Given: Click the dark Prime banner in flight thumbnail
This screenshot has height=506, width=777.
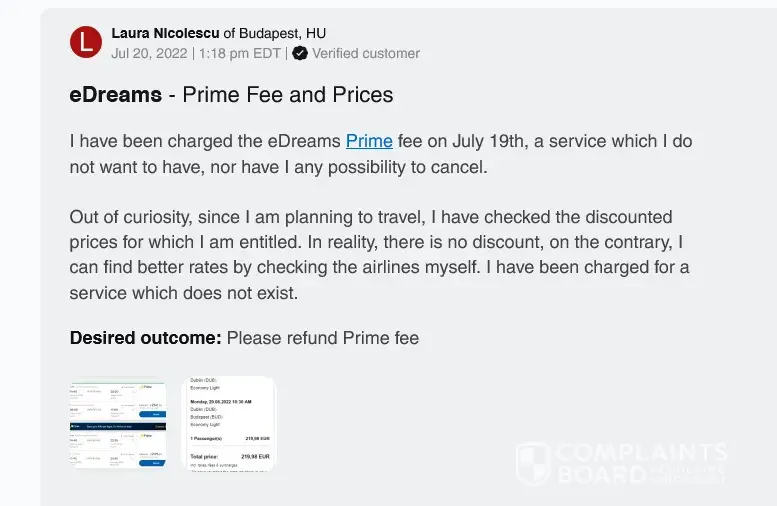Looking at the screenshot, I should click(118, 425).
